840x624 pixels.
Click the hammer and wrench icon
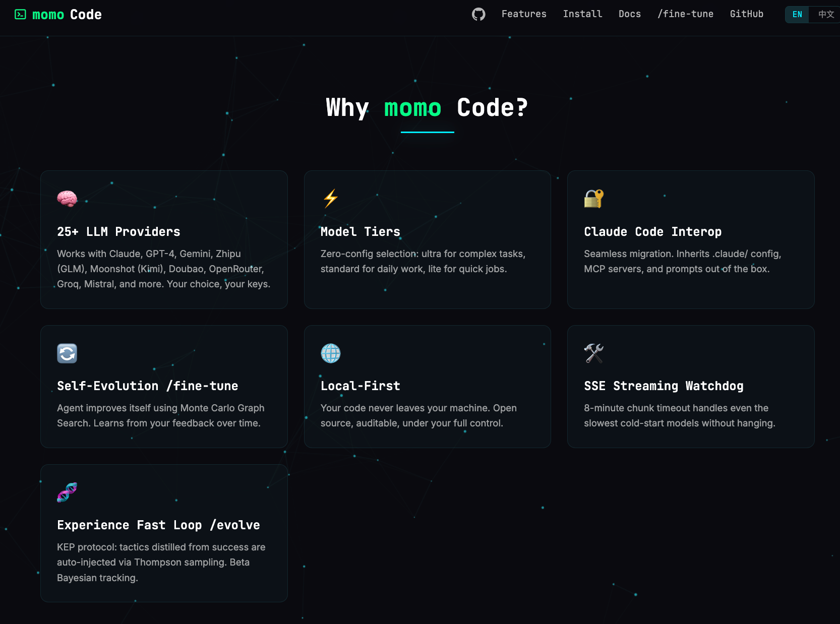coord(594,353)
